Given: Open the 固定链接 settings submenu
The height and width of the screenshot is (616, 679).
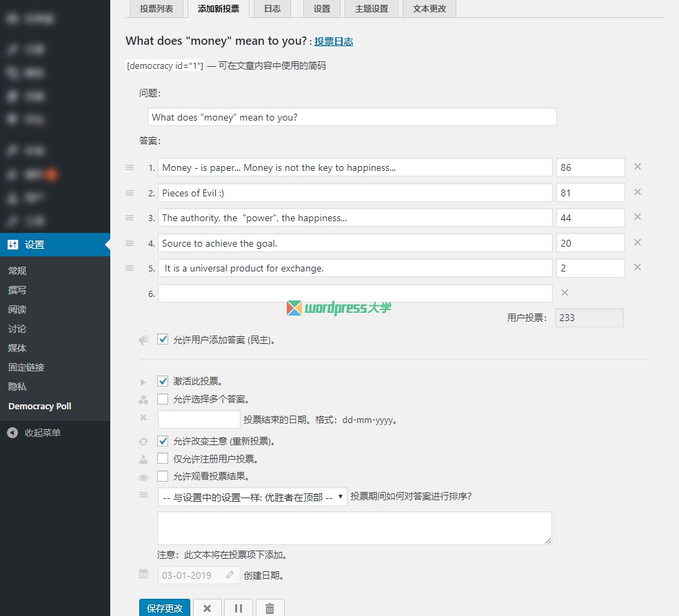Looking at the screenshot, I should click(26, 367).
